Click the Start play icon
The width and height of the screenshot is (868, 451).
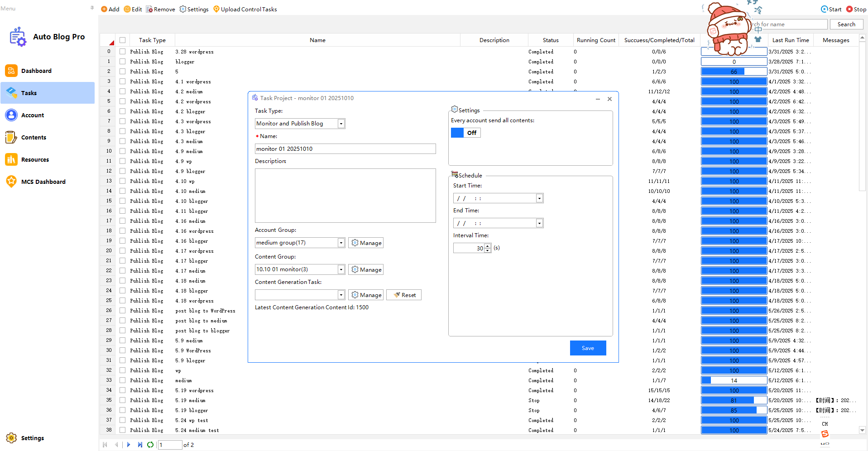825,9
